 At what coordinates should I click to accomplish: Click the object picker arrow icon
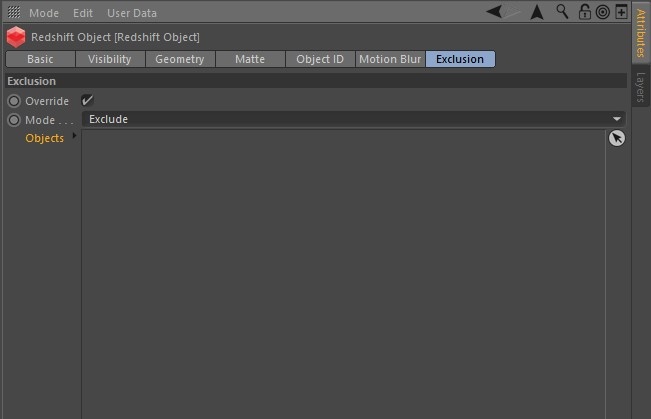[616, 139]
